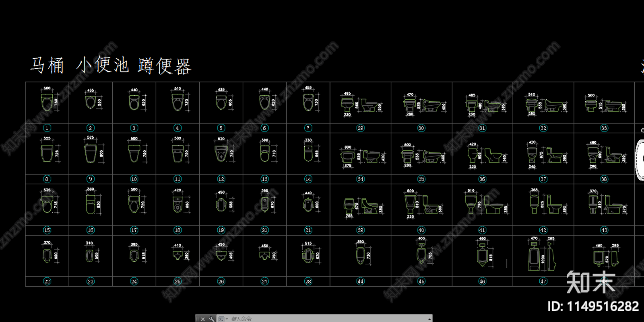Click the circled number 22 label
Screen dimensions: 644x322
(47, 281)
